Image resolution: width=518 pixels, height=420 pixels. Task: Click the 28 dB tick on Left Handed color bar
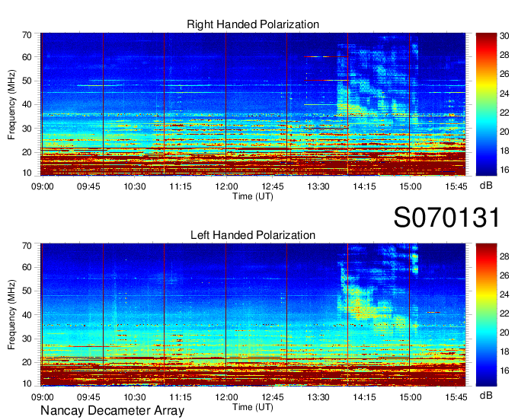[504, 256]
